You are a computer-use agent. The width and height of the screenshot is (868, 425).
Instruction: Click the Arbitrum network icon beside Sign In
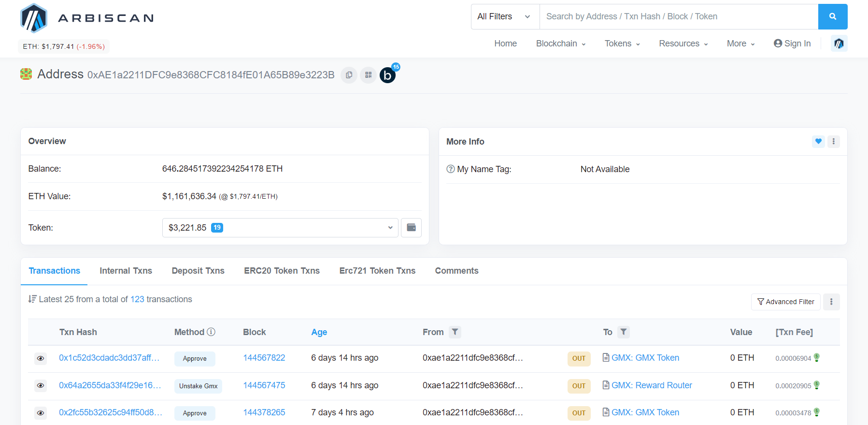[x=839, y=44]
